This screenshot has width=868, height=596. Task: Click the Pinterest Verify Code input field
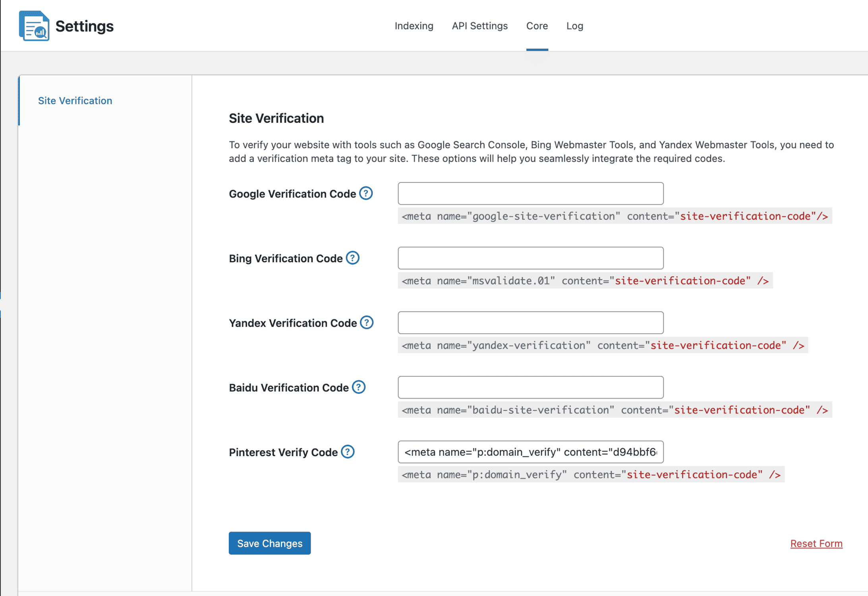(531, 451)
